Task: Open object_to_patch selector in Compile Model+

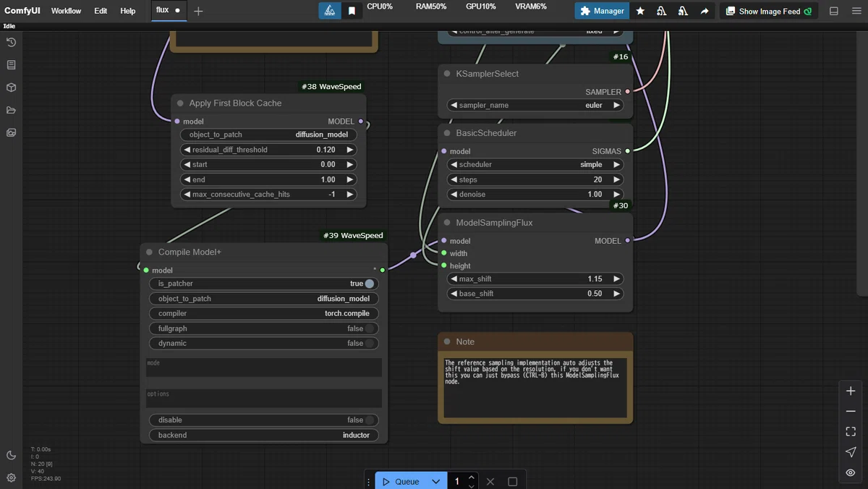Action: (264, 299)
